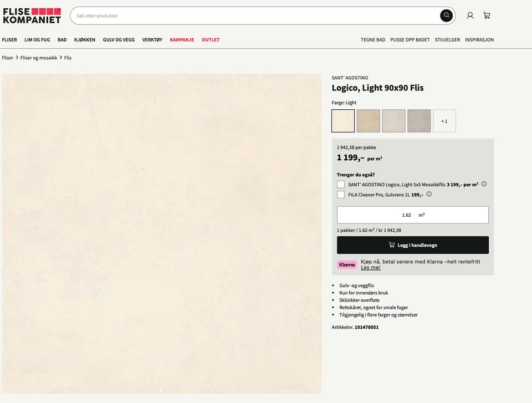
Task: Click the Sklisikker overflate bullet
Action: click(359, 300)
